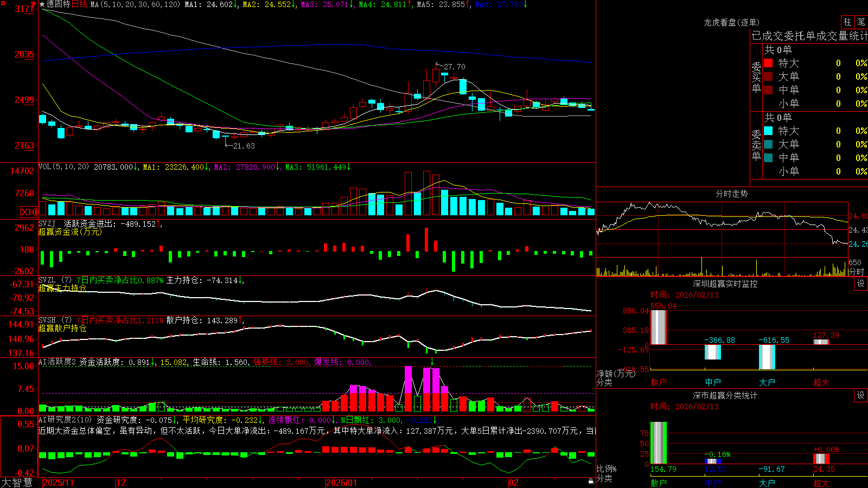Click the 超赢散户持仓 label
868x488 pixels.
(62, 328)
